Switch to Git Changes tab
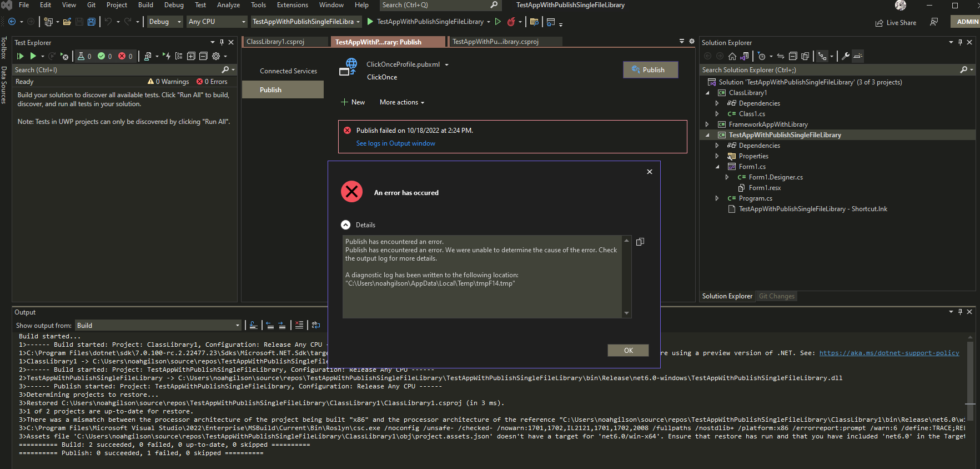 point(777,296)
